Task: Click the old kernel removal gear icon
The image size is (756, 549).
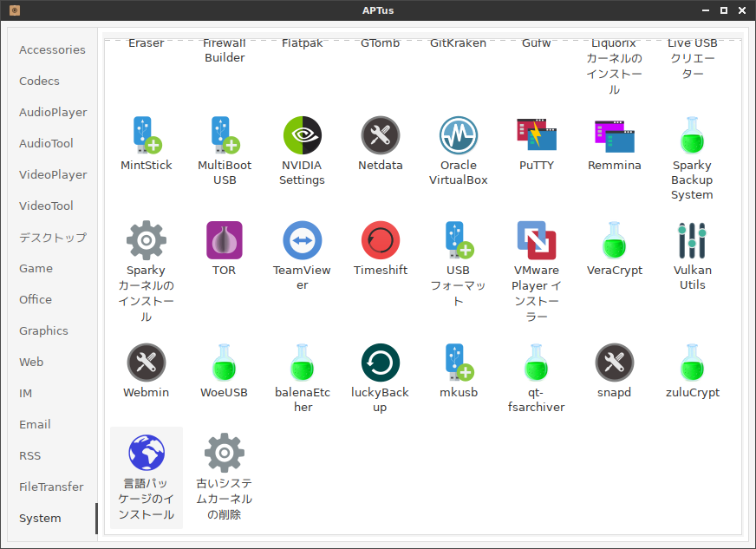Action: pos(225,452)
